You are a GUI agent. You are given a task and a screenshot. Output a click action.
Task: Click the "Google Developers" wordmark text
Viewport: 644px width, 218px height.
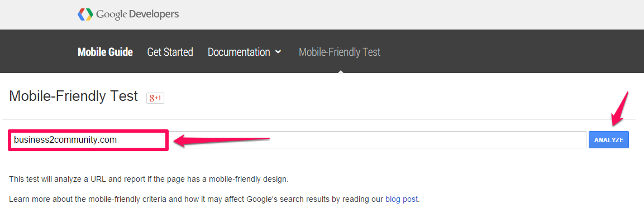(x=137, y=14)
